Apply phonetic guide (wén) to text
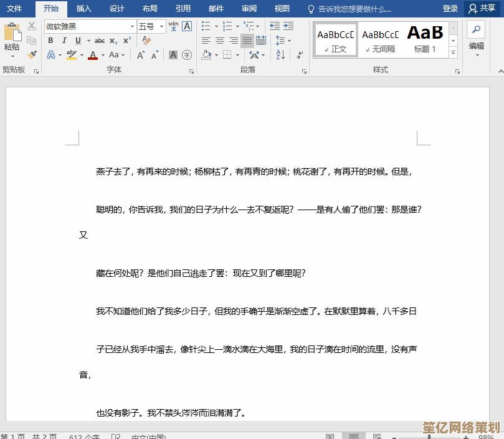The image size is (504, 439). point(173,26)
